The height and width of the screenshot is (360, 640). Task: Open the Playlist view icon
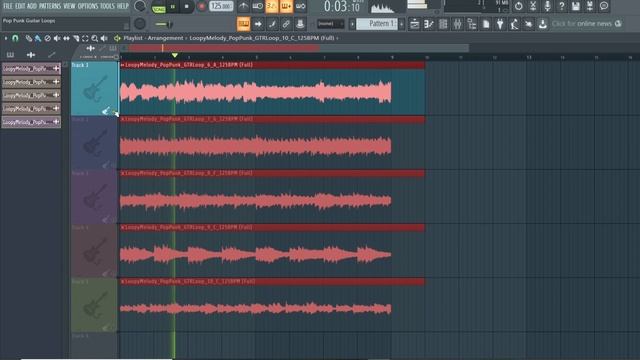414,24
